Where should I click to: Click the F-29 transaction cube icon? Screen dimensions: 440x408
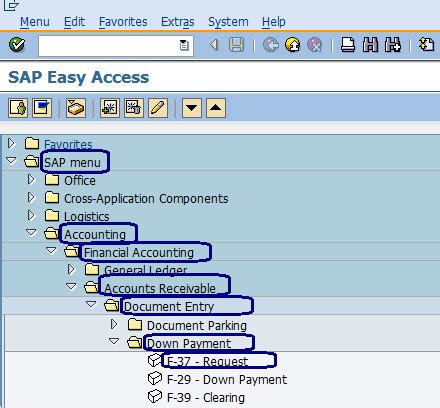(x=155, y=378)
